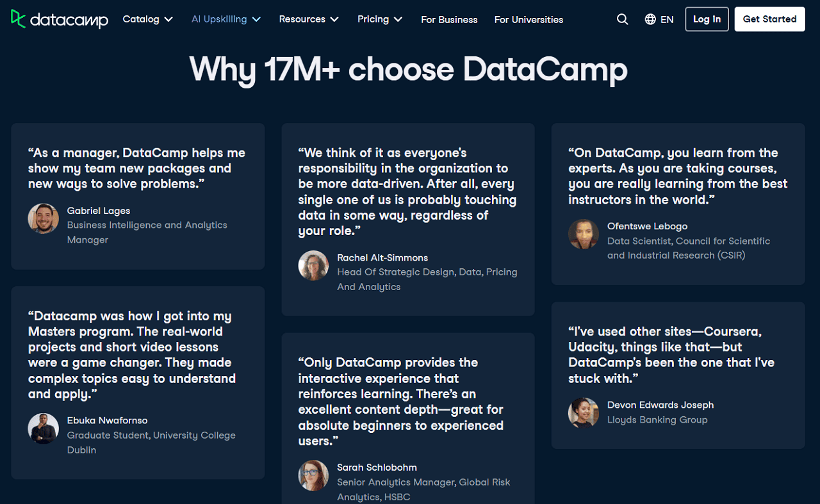Click the EN language selector
This screenshot has height=504, width=820.
[x=666, y=19]
